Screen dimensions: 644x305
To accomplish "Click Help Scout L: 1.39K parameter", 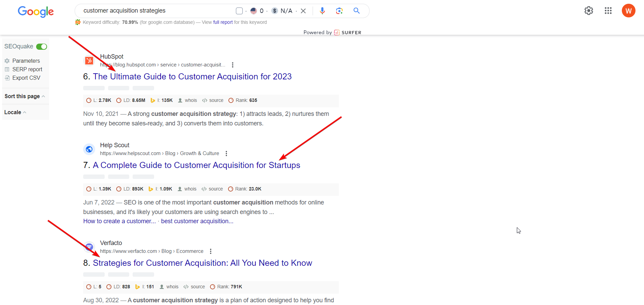I will (99, 189).
